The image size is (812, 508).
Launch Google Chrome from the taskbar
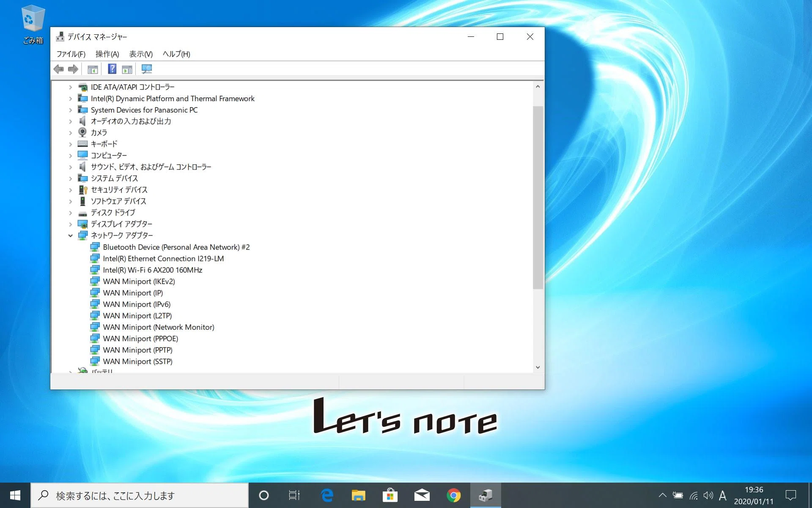[x=453, y=495]
